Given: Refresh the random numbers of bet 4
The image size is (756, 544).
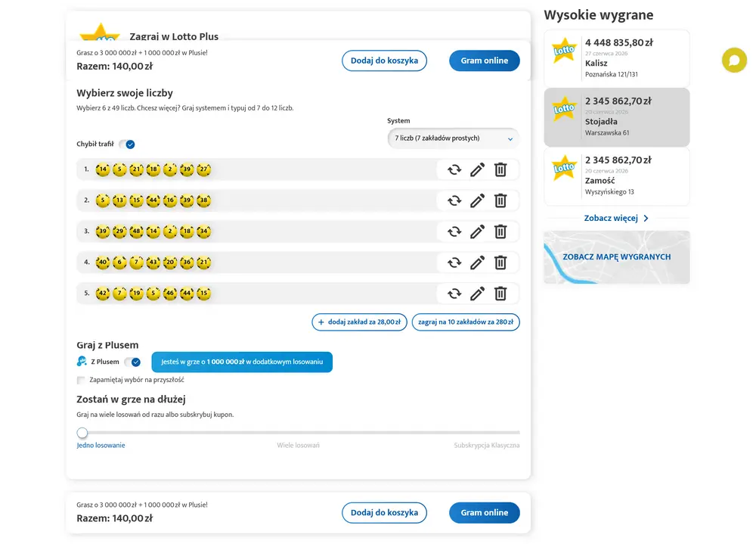Looking at the screenshot, I should tap(454, 263).
